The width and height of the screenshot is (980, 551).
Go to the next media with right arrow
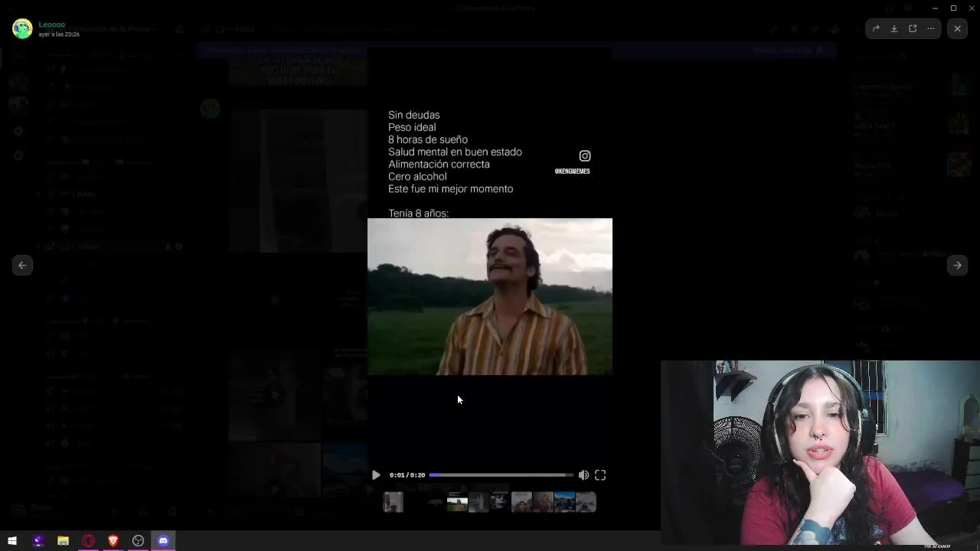pyautogui.click(x=957, y=266)
